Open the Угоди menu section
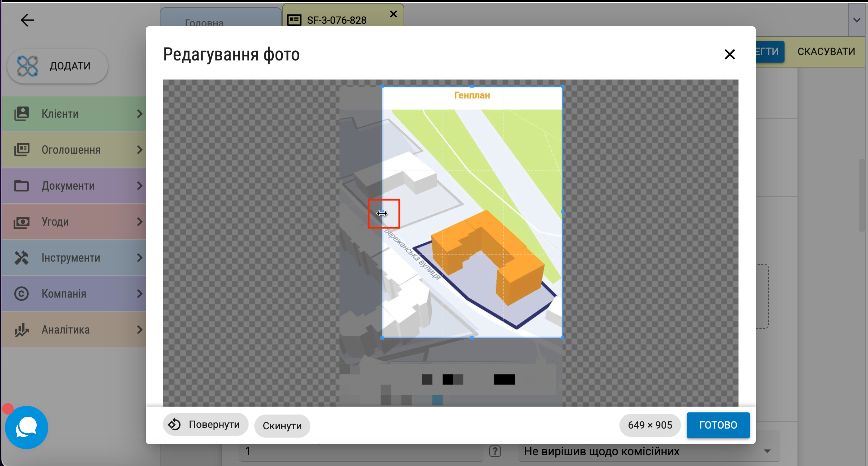The image size is (868, 466). (74, 222)
